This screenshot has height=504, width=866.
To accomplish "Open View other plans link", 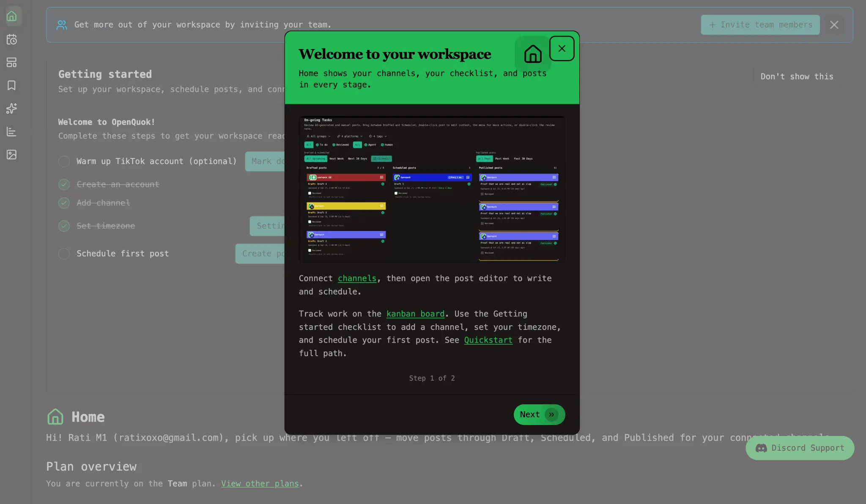I will coord(260,484).
